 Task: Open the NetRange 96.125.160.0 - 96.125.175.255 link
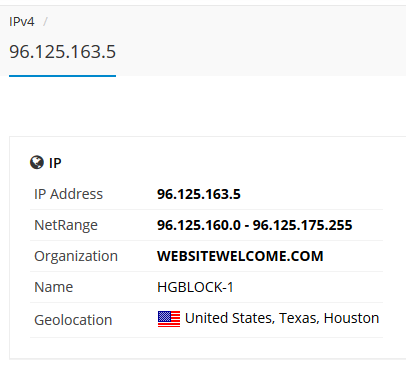pos(255,225)
